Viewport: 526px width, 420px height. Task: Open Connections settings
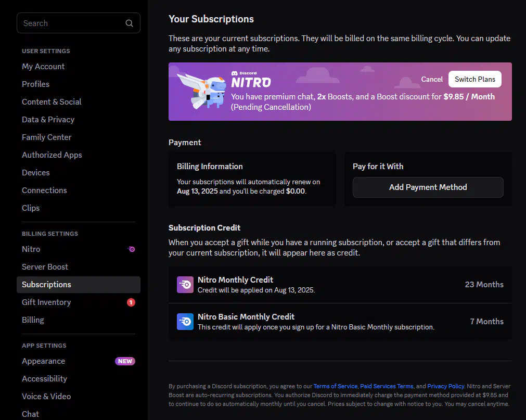pyautogui.click(x=79, y=190)
